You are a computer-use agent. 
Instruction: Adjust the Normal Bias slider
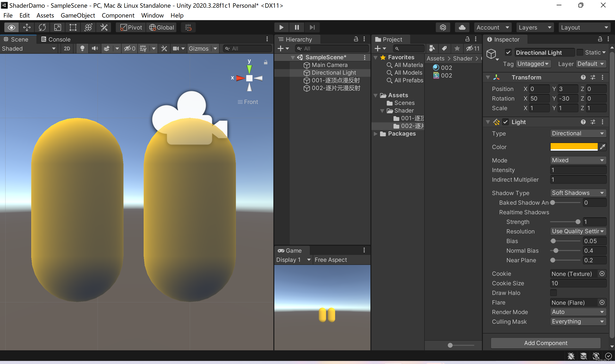click(x=565, y=251)
